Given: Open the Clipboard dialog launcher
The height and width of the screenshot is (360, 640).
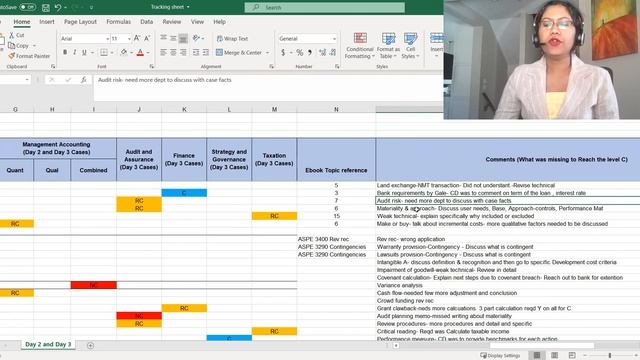Looking at the screenshot, I should tap(53, 67).
